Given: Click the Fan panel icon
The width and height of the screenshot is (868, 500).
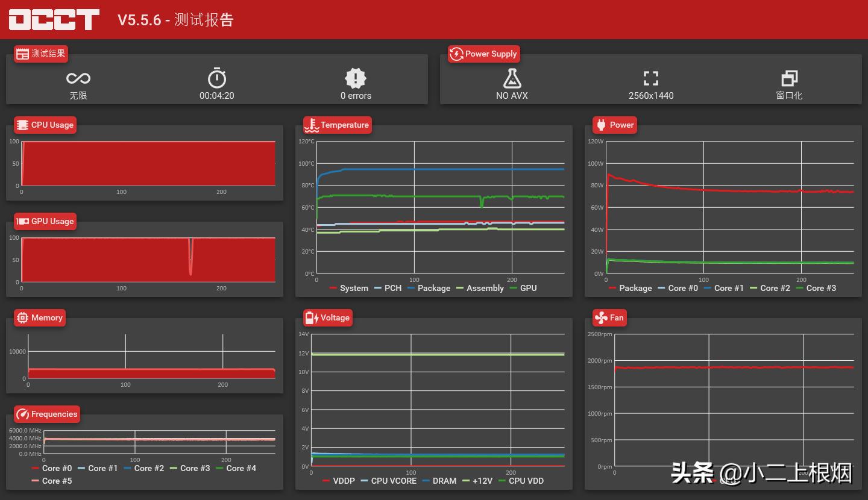Looking at the screenshot, I should coord(601,317).
